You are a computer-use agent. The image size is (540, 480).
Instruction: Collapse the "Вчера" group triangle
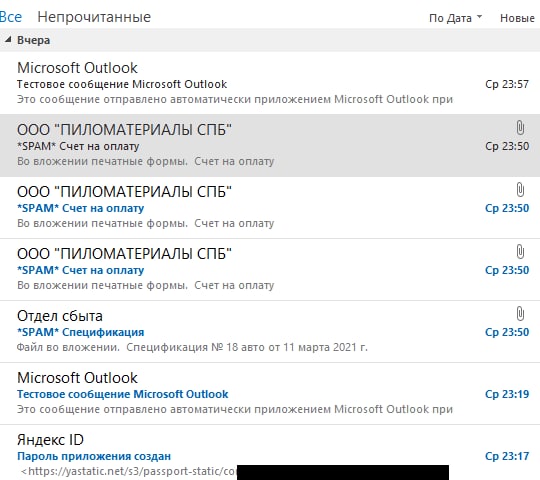tap(8, 40)
